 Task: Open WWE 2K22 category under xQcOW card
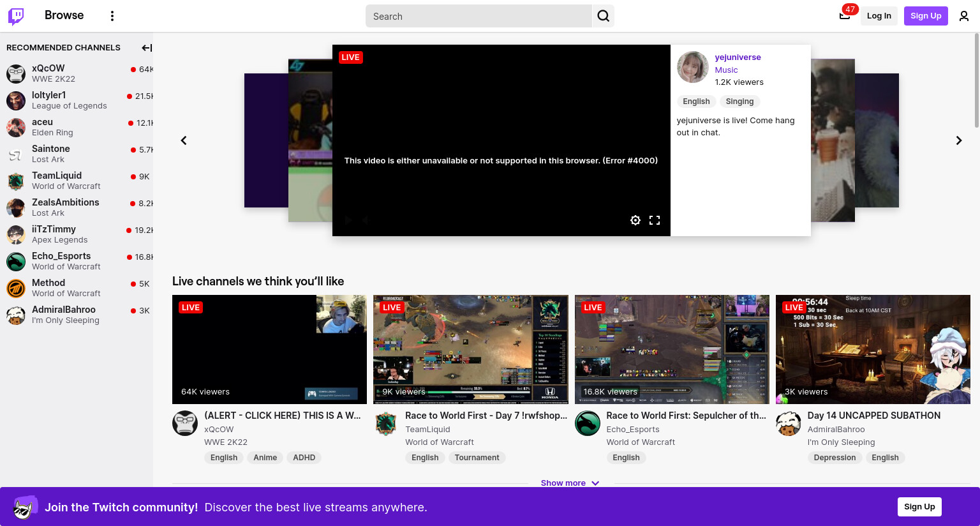click(x=226, y=442)
